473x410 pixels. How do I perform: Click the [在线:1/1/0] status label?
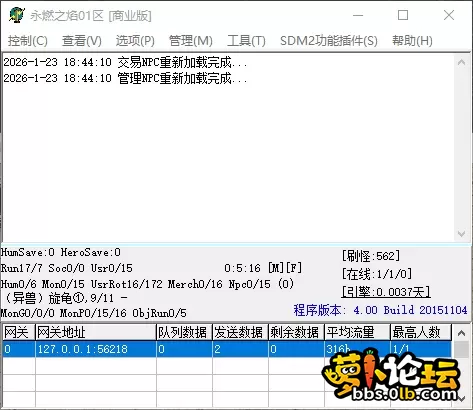(x=377, y=274)
